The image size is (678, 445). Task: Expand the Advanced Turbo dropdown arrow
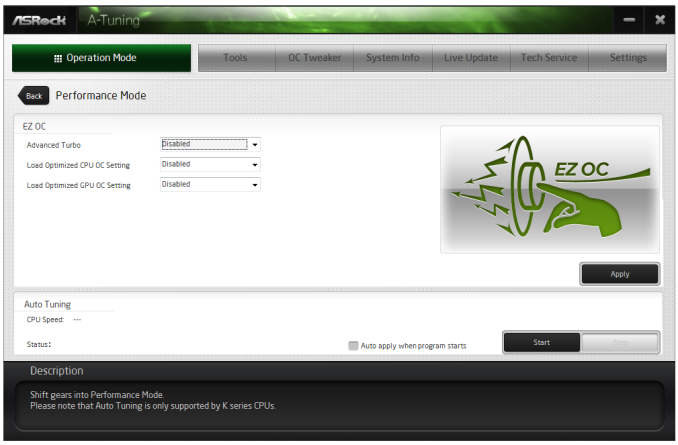tap(255, 144)
